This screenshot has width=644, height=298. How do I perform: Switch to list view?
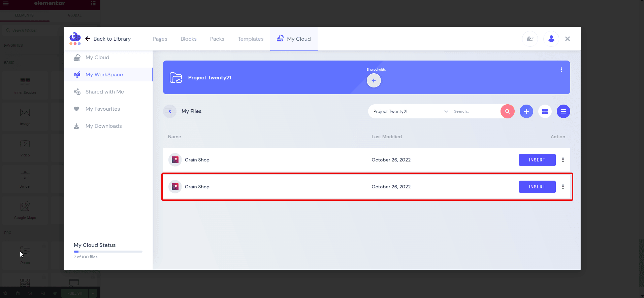563,111
